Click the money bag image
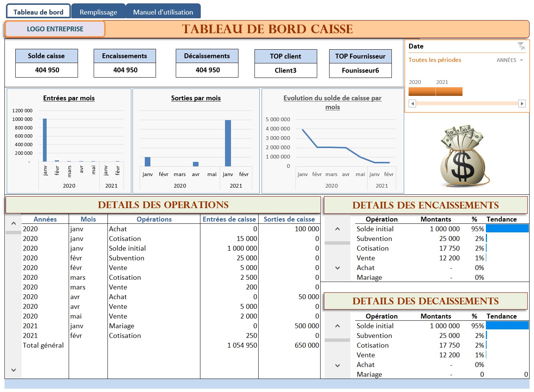Image resolution: width=534 pixels, height=392 pixels. (x=464, y=156)
